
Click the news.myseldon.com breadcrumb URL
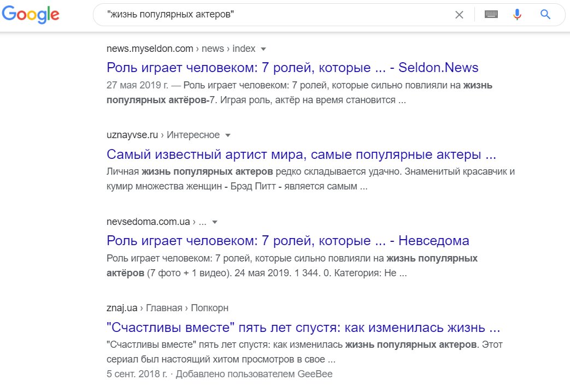tap(181, 49)
